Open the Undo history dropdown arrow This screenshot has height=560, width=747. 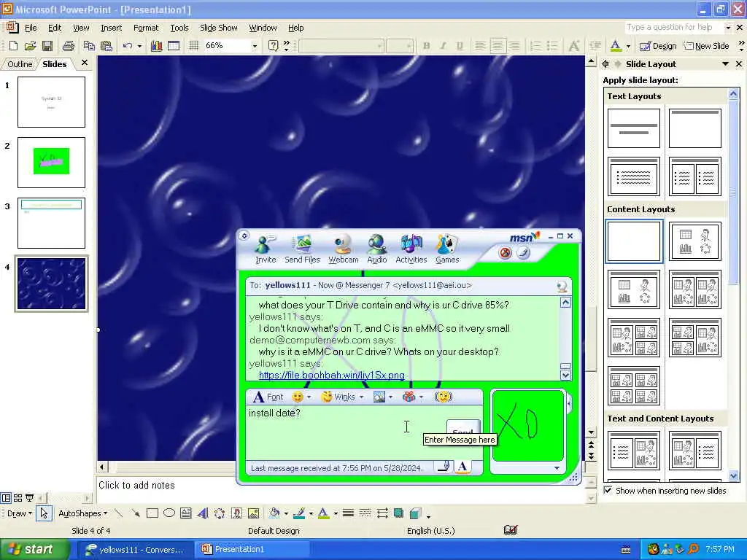(139, 46)
